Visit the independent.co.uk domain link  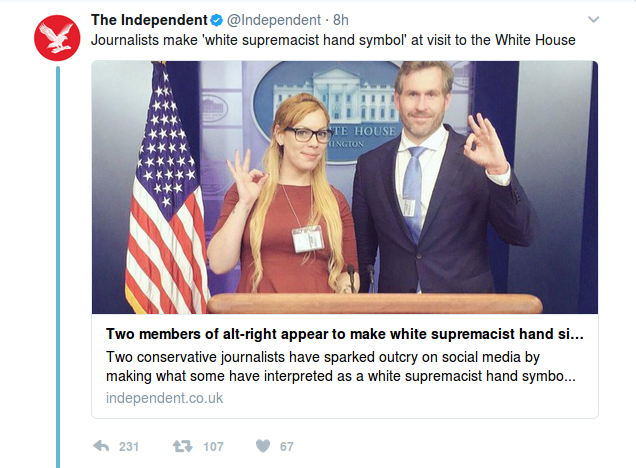[164, 398]
